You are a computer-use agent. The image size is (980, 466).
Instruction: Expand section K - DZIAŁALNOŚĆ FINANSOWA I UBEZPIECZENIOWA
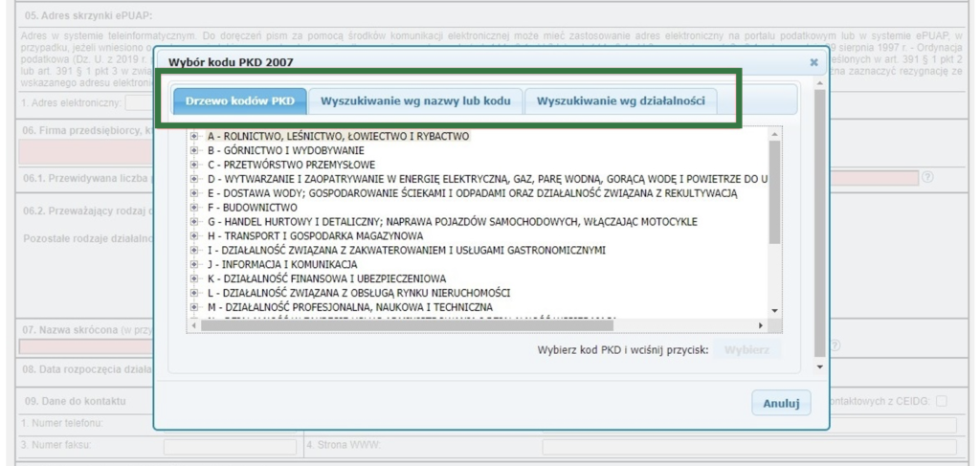coord(193,278)
